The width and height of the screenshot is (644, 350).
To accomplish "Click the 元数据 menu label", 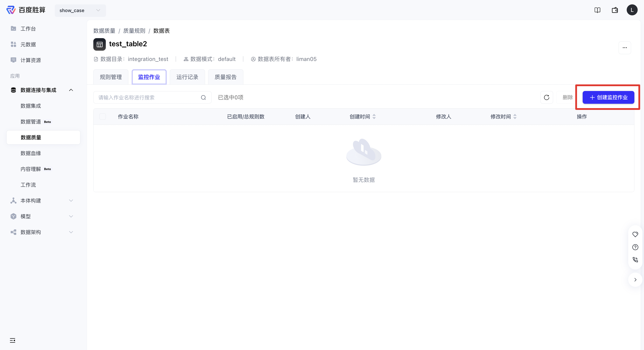I will coord(28,44).
